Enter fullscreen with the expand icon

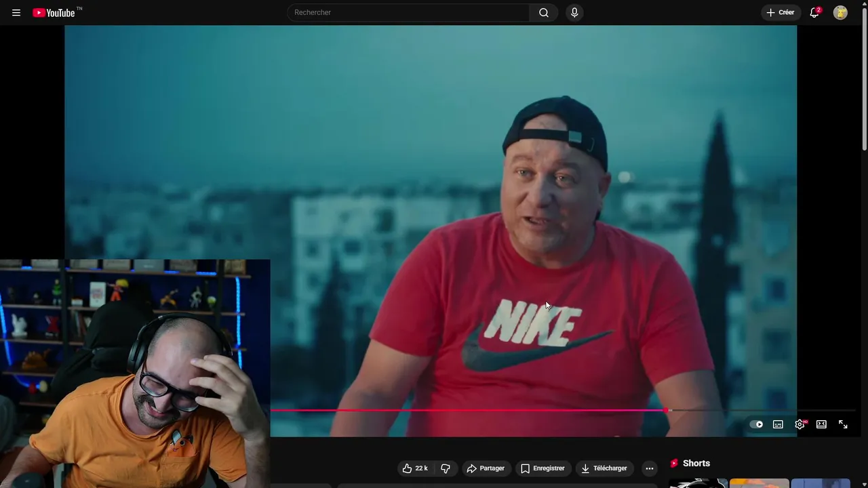tap(843, 424)
